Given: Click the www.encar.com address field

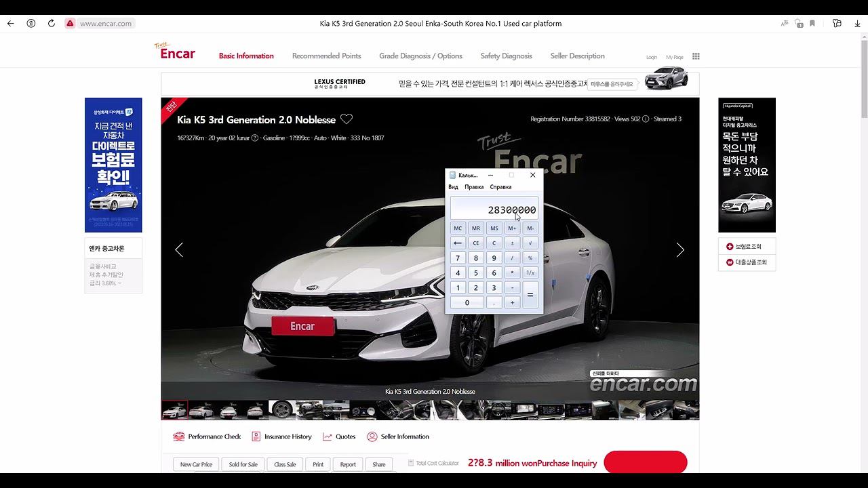Looking at the screenshot, I should [106, 23].
